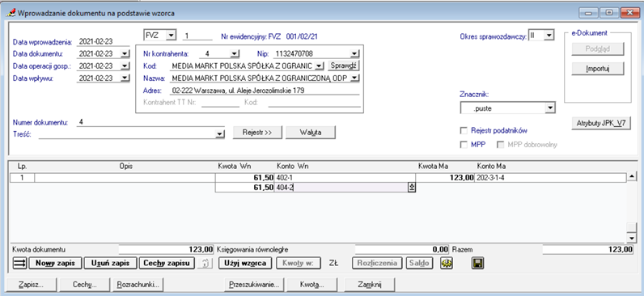Click Użyj wzorca button
644x296 pixels.
click(x=245, y=263)
